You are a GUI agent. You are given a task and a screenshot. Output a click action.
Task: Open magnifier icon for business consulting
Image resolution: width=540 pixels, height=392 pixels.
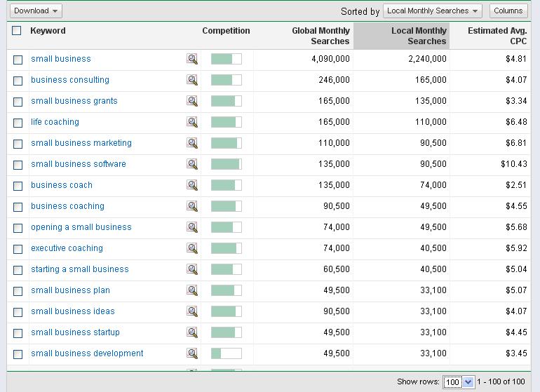(192, 80)
